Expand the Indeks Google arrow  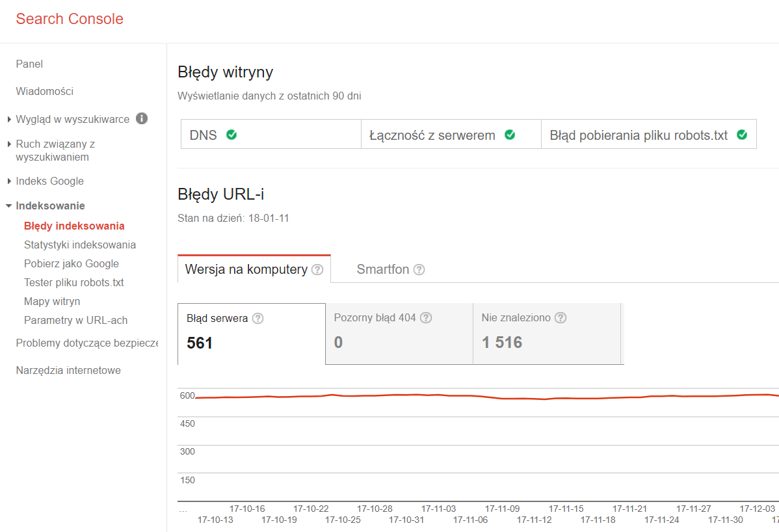pos(9,181)
